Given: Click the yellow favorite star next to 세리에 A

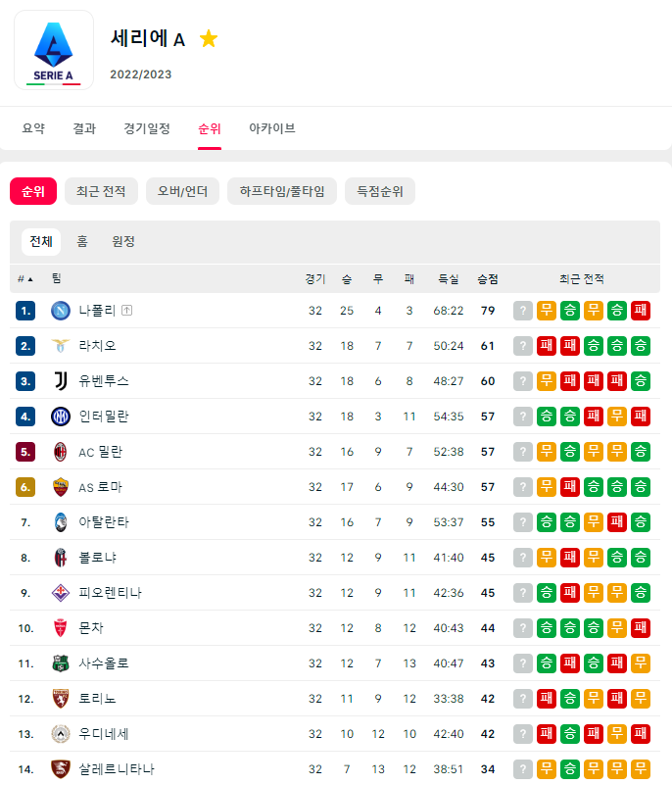Looking at the screenshot, I should click(208, 38).
